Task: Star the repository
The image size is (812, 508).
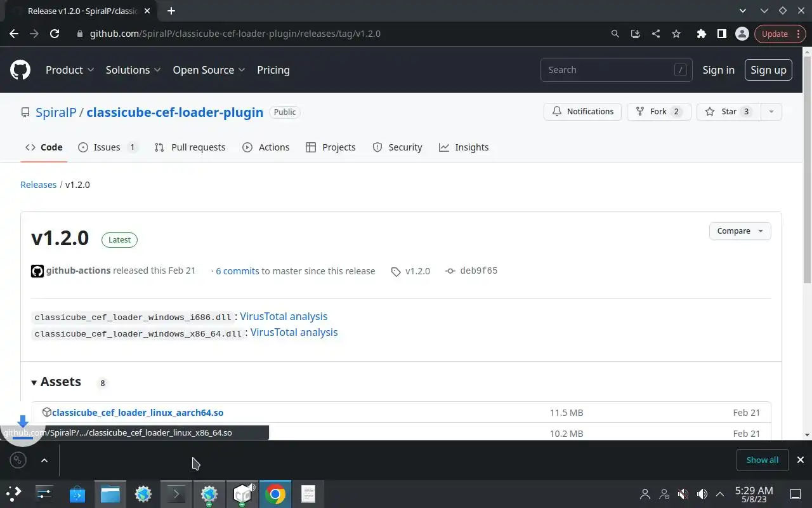Action: click(x=729, y=112)
